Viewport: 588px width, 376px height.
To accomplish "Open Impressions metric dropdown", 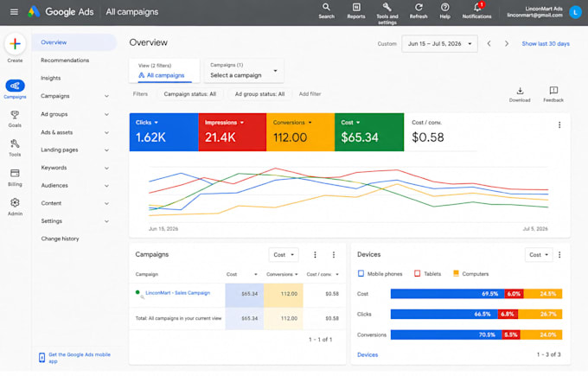I will (242, 123).
